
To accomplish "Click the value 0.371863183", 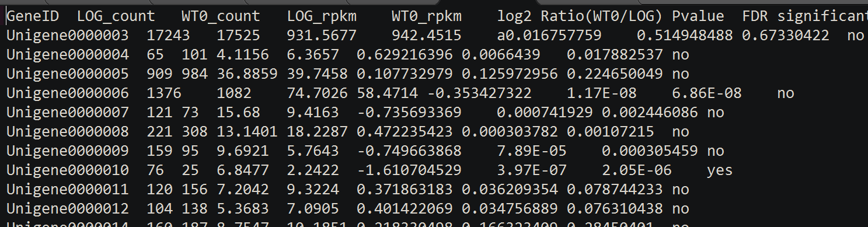I will pos(405,190).
